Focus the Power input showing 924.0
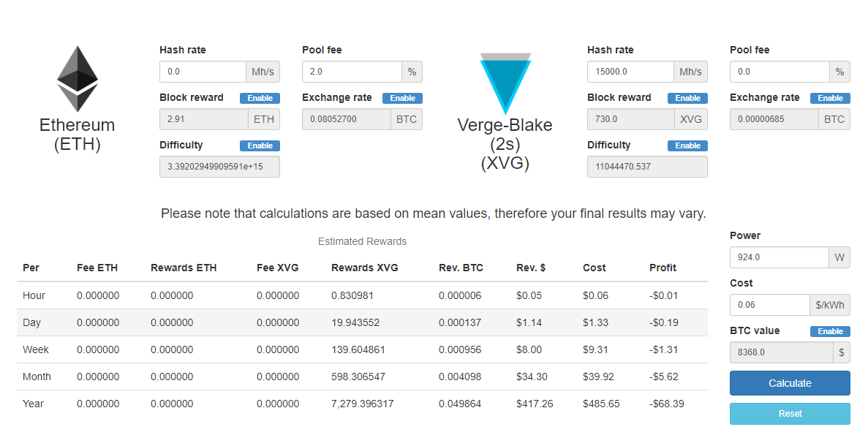This screenshot has width=868, height=435. 780,257
